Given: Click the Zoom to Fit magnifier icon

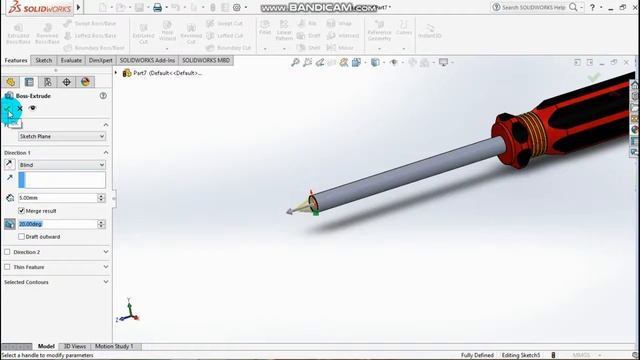Looking at the screenshot, I should click(x=295, y=62).
